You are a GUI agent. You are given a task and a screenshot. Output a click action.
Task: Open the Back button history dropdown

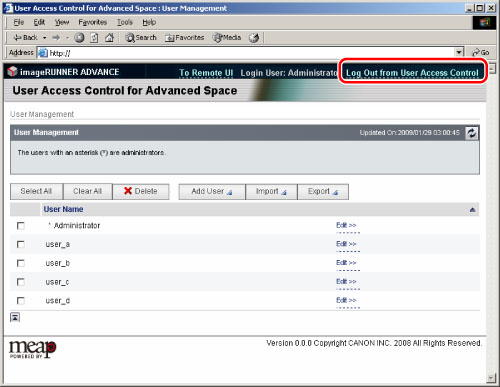[x=44, y=38]
